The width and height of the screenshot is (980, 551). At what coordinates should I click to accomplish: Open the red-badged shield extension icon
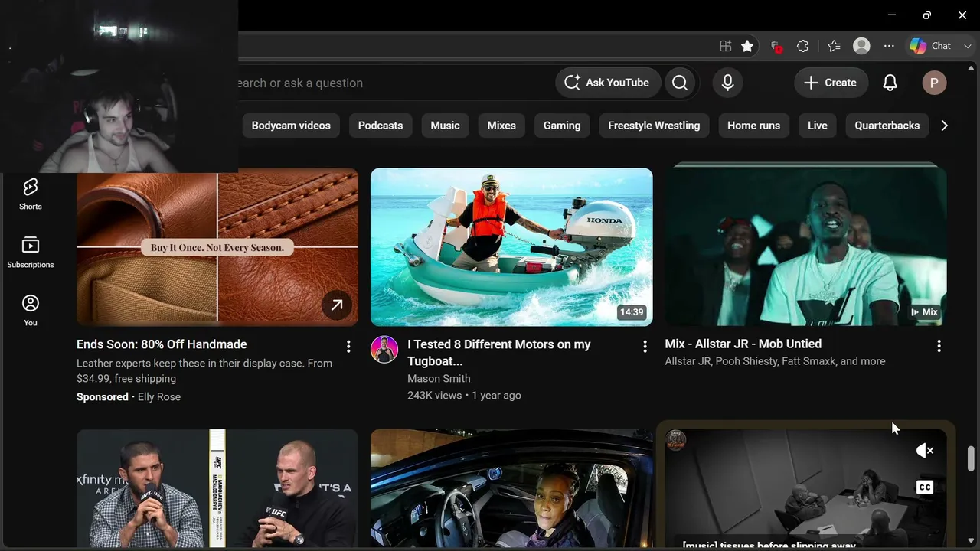click(776, 46)
